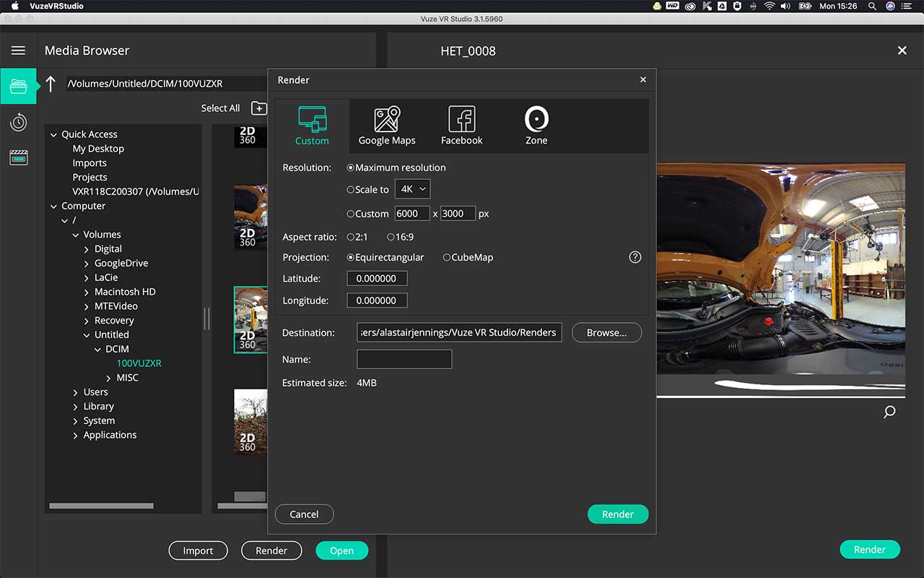
Task: Expand the Digital volume
Action: [87, 249]
